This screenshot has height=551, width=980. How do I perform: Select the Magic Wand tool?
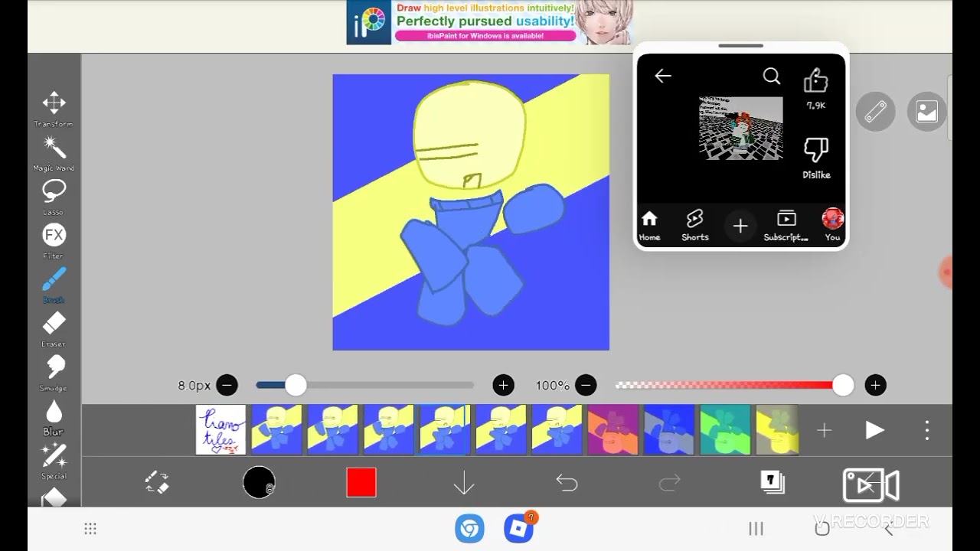pos(54,152)
